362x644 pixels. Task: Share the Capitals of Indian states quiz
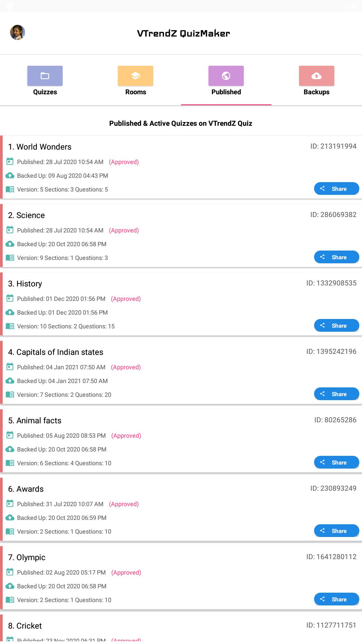[337, 394]
